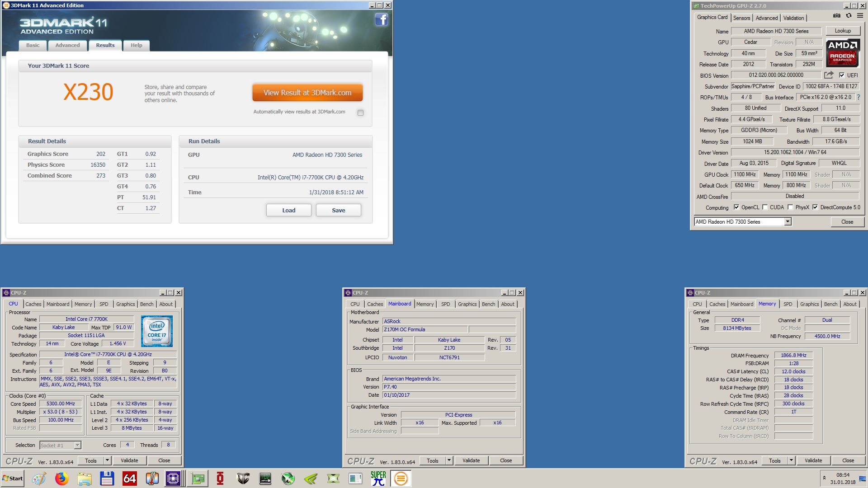Switch to the Advanced tab in 3DMark 11
The height and width of the screenshot is (488, 868).
[67, 45]
